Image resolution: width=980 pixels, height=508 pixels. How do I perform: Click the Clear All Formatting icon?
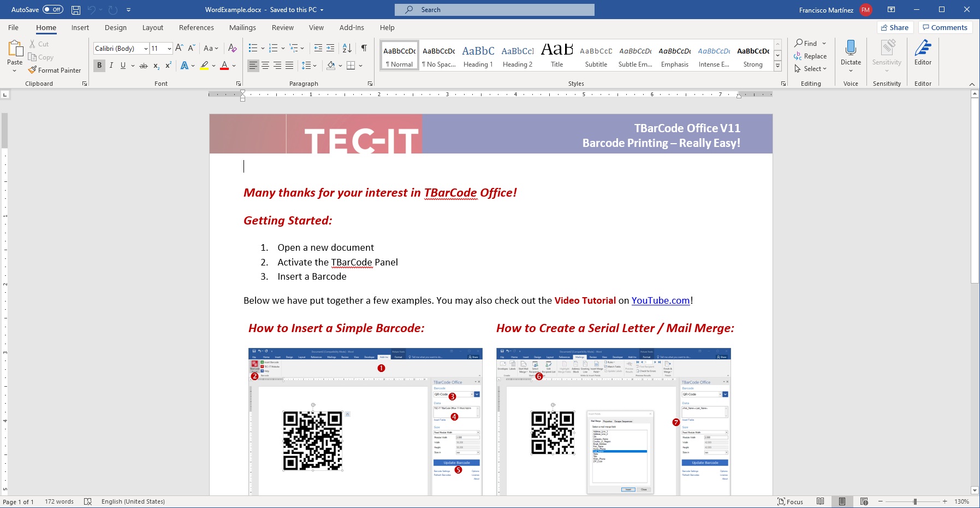[x=233, y=48]
